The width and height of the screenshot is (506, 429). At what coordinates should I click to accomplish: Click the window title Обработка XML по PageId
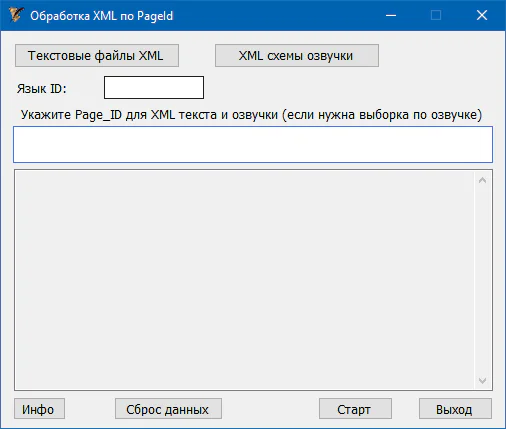pyautogui.click(x=102, y=16)
